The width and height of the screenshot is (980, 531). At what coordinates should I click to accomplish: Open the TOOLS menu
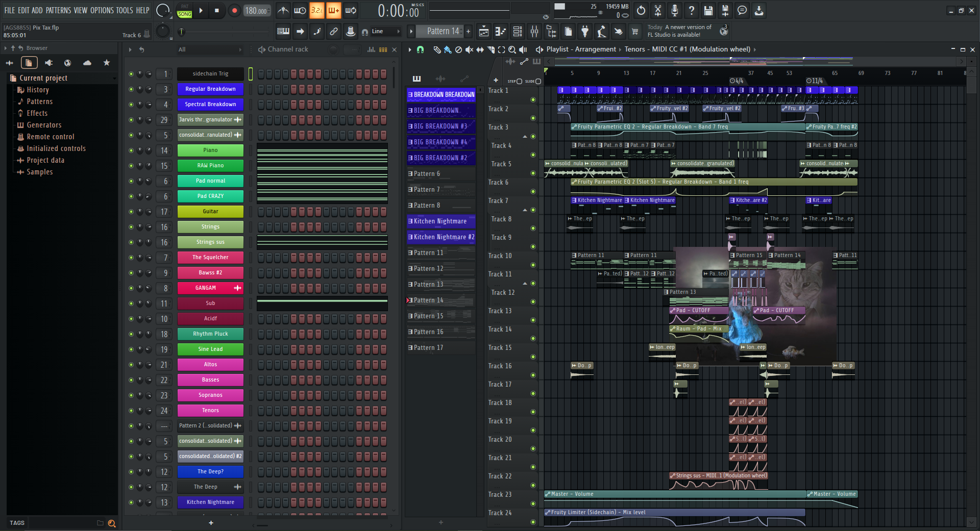124,10
